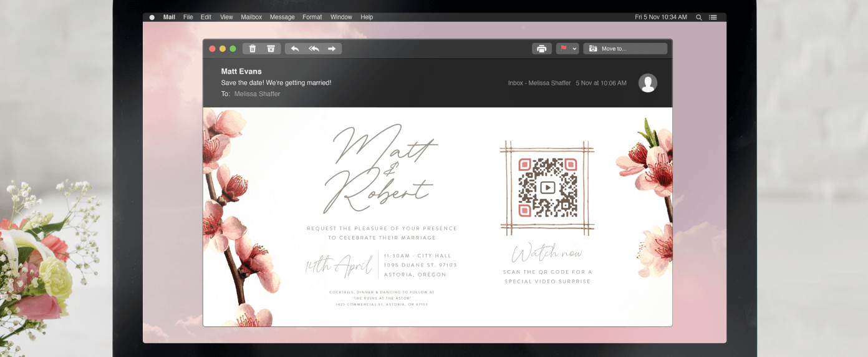Expand the flag color dropdown arrow

(574, 49)
